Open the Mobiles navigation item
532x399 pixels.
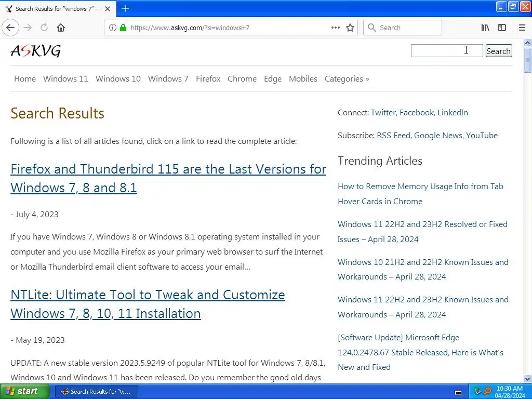coord(303,79)
